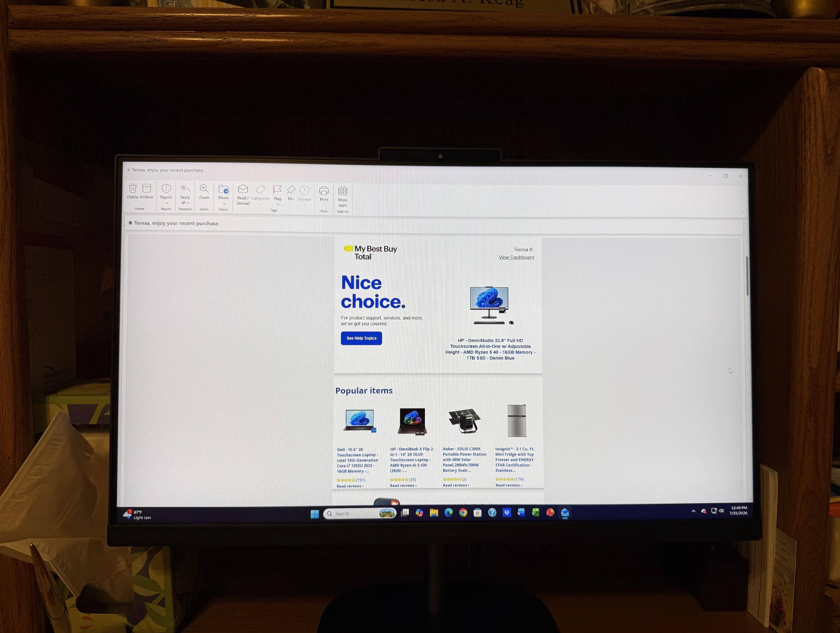Open the Dell 15.6" 2K Touchscreen Laptop link
Image resolution: width=840 pixels, height=633 pixels.
pyautogui.click(x=357, y=460)
